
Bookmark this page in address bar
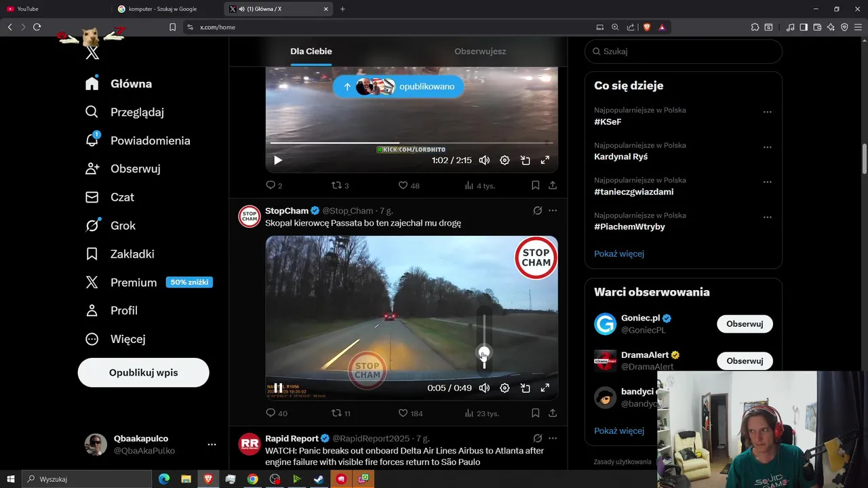[172, 27]
